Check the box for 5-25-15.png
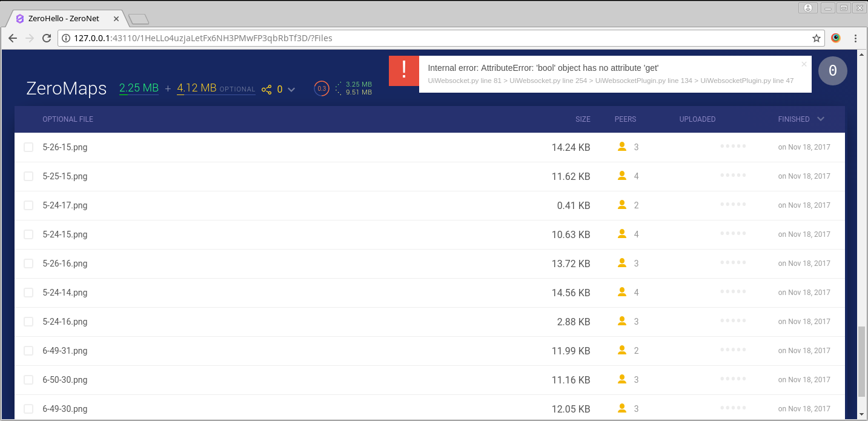This screenshot has height=421, width=868. pyautogui.click(x=28, y=176)
